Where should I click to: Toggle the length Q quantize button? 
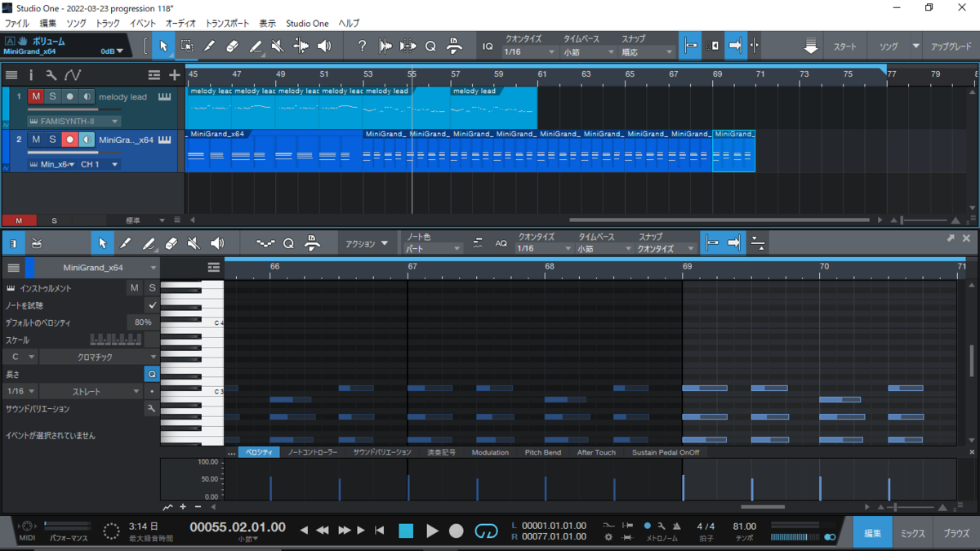tap(152, 374)
